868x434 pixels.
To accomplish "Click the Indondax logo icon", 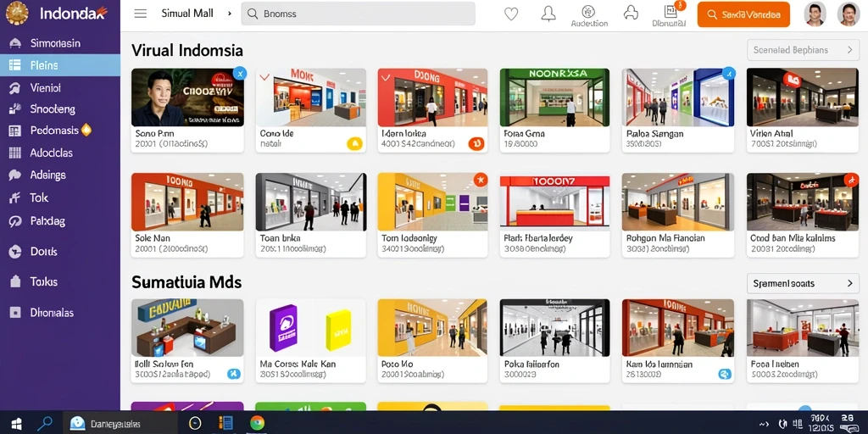I will click(x=17, y=13).
